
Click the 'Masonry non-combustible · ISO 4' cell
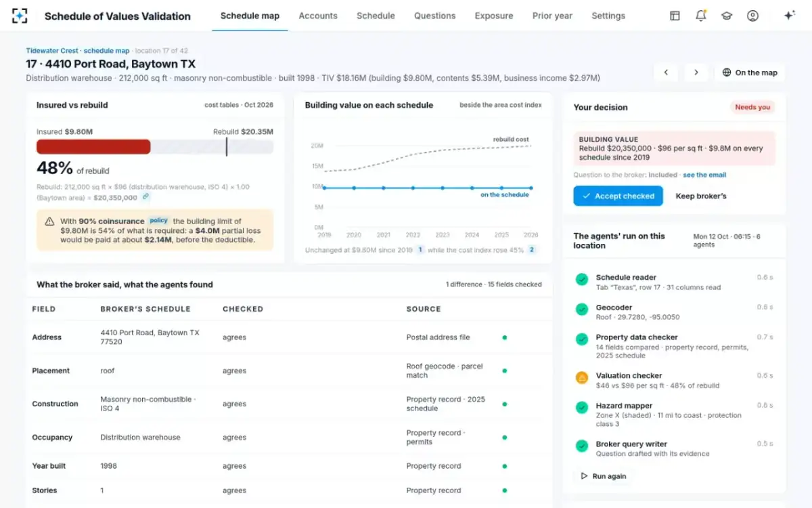pyautogui.click(x=148, y=404)
